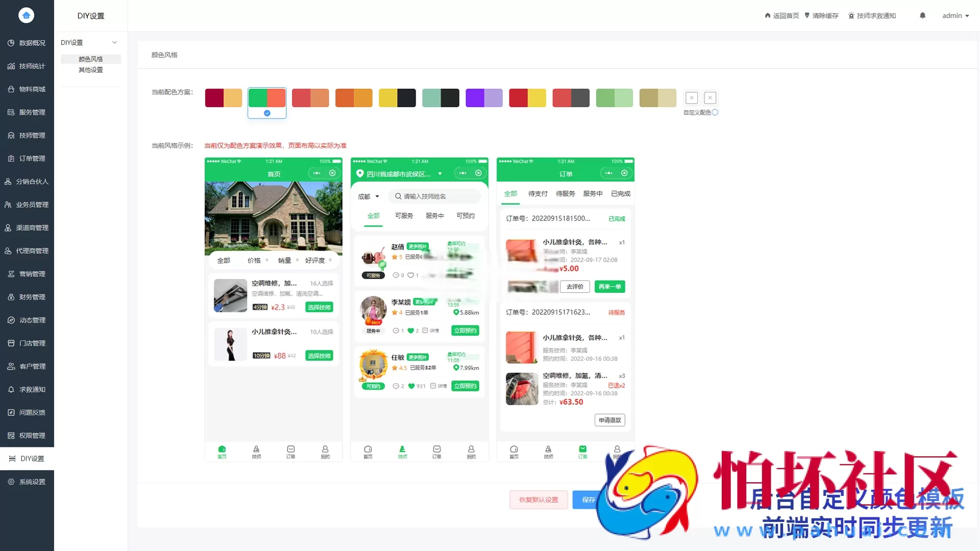Select 其他设置 submenu item

click(90, 70)
